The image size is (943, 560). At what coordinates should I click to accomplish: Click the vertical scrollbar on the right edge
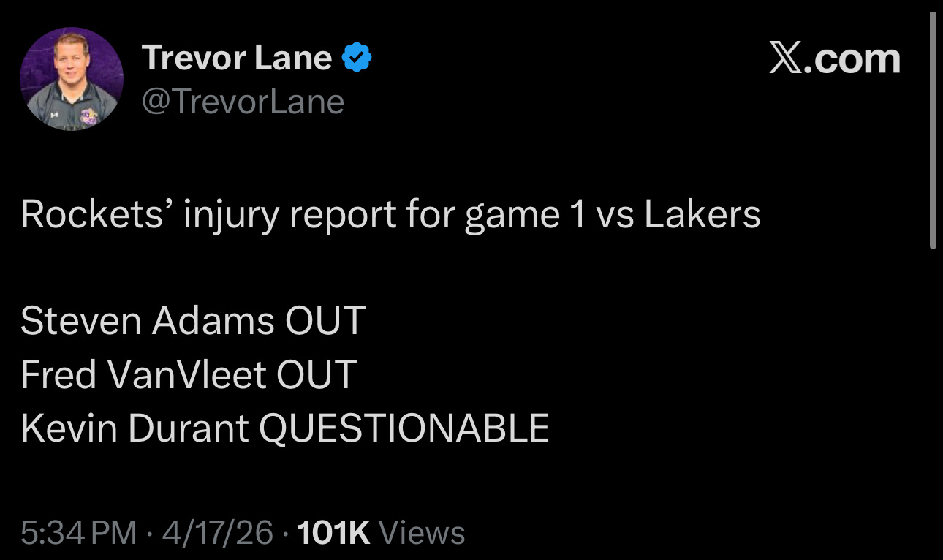(x=933, y=132)
